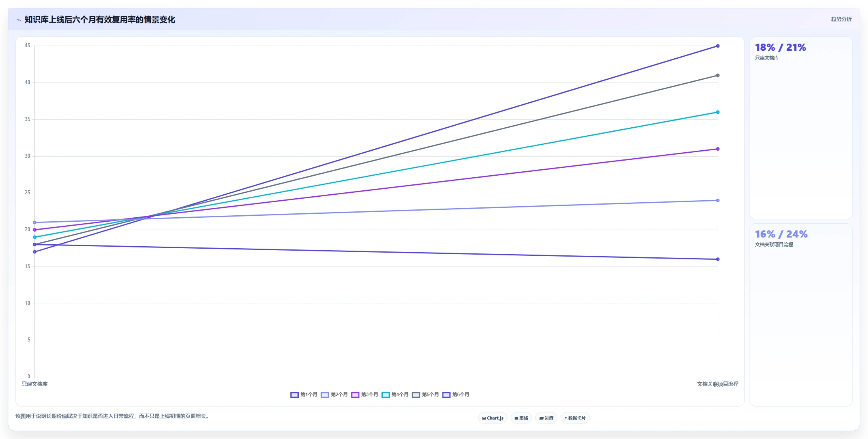
Task: Click the 第5个月 data point at 41
Action: (717, 75)
